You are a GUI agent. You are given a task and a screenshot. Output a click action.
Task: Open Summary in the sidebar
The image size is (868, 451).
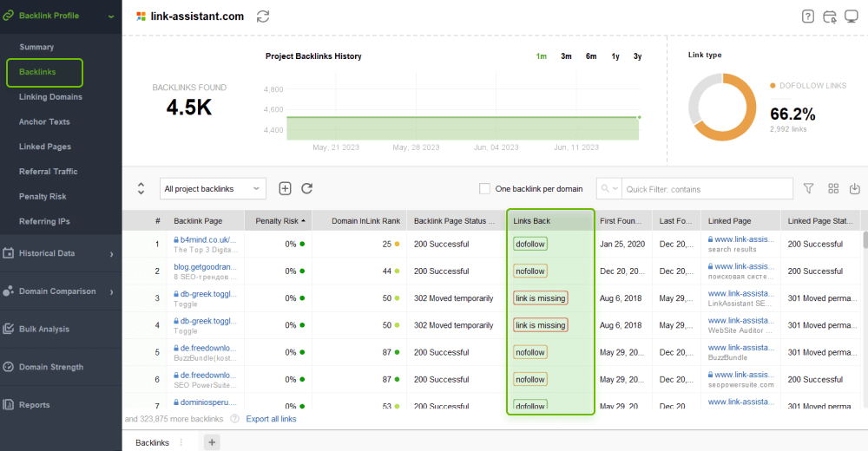[x=36, y=47]
